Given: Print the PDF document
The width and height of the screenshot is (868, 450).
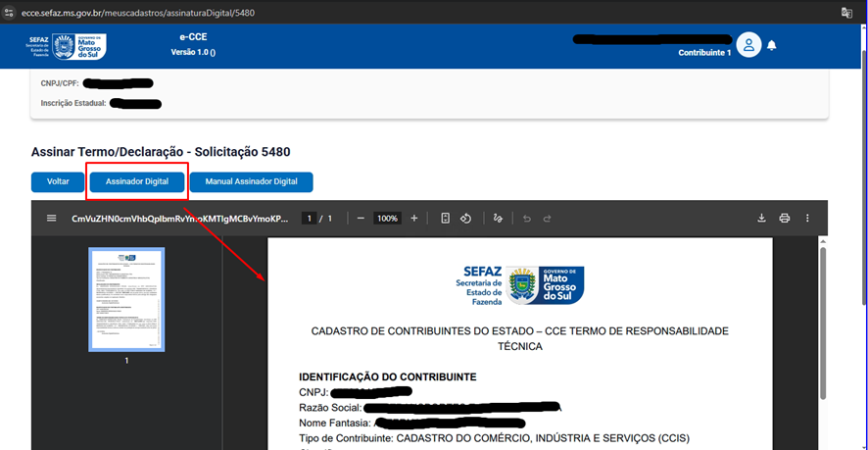Looking at the screenshot, I should point(785,218).
